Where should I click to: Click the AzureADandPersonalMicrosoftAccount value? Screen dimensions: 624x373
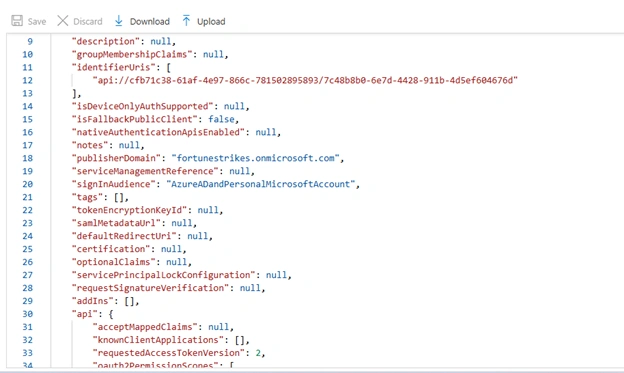261,184
